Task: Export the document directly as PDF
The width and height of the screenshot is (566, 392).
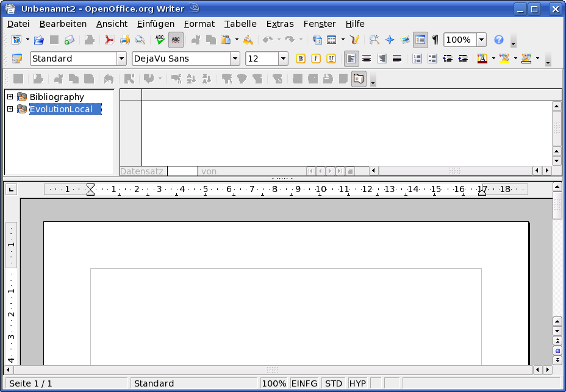Action: coord(110,38)
